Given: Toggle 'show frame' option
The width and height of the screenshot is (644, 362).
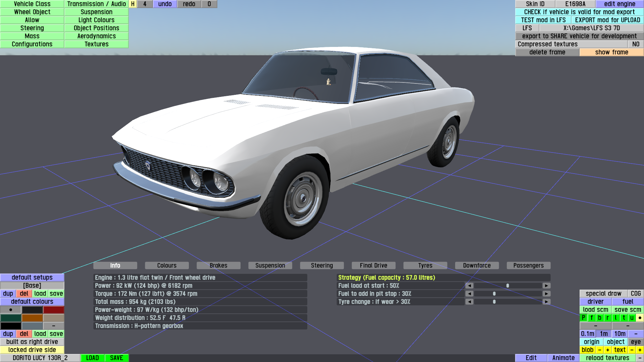Looking at the screenshot, I should pos(611,52).
